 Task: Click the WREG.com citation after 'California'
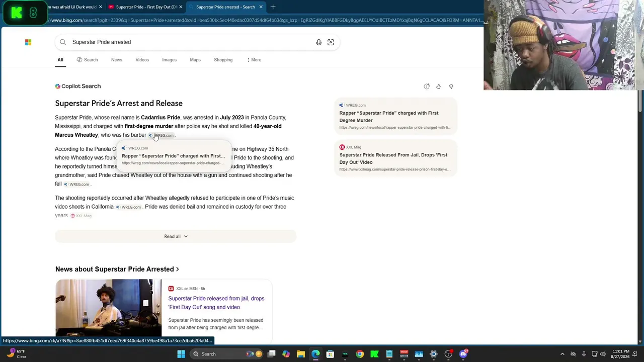click(129, 207)
